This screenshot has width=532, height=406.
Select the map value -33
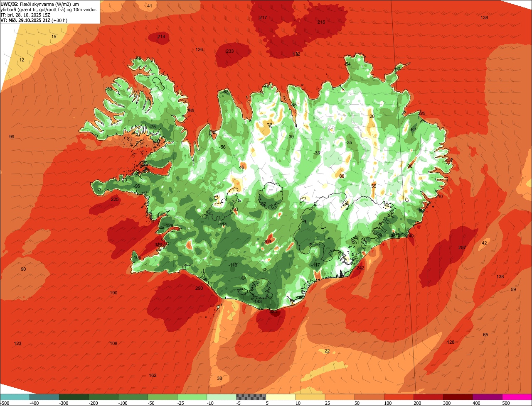click(317, 153)
